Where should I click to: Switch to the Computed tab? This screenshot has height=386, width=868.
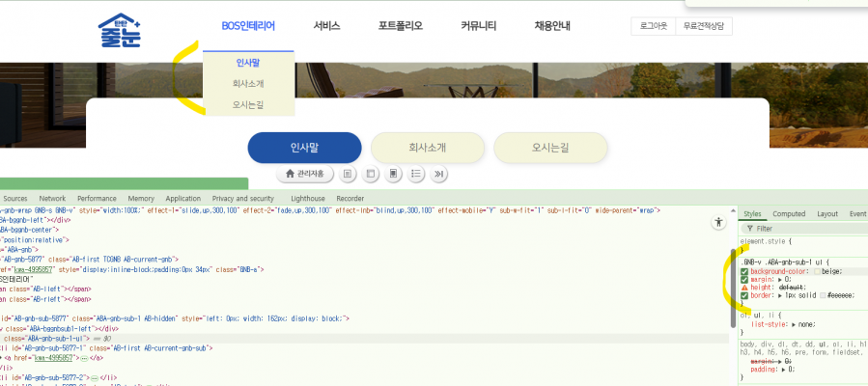click(x=789, y=214)
